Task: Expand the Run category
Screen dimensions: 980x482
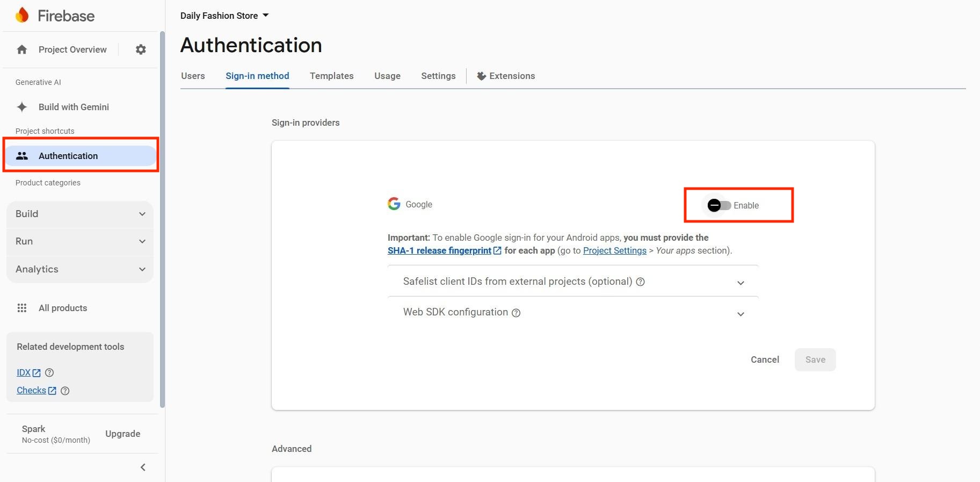Action: click(80, 241)
